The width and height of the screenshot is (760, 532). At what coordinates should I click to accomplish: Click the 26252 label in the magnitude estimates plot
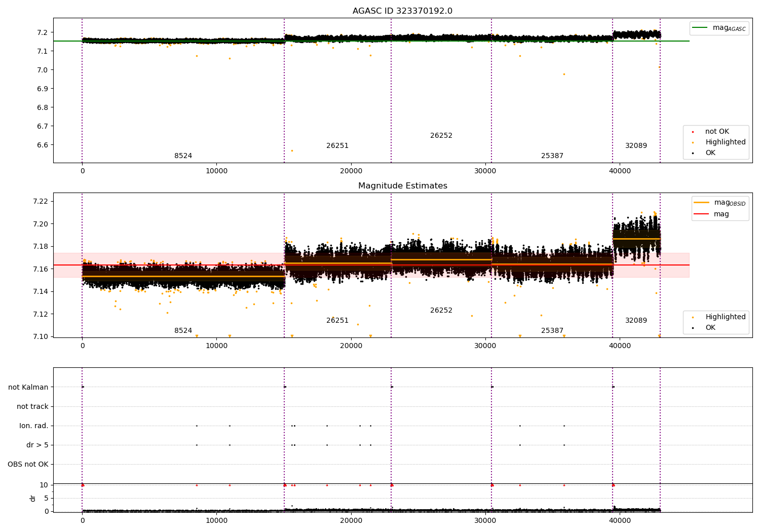[441, 311]
